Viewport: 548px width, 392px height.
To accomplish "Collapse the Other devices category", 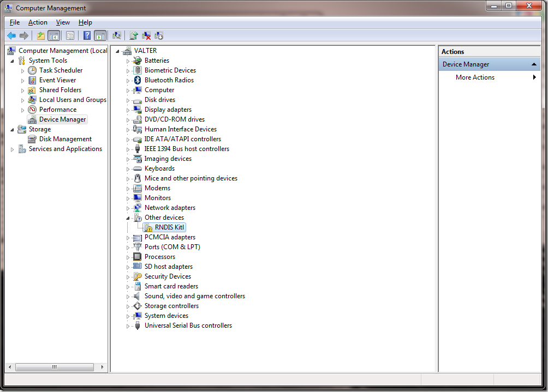I will 128,218.
